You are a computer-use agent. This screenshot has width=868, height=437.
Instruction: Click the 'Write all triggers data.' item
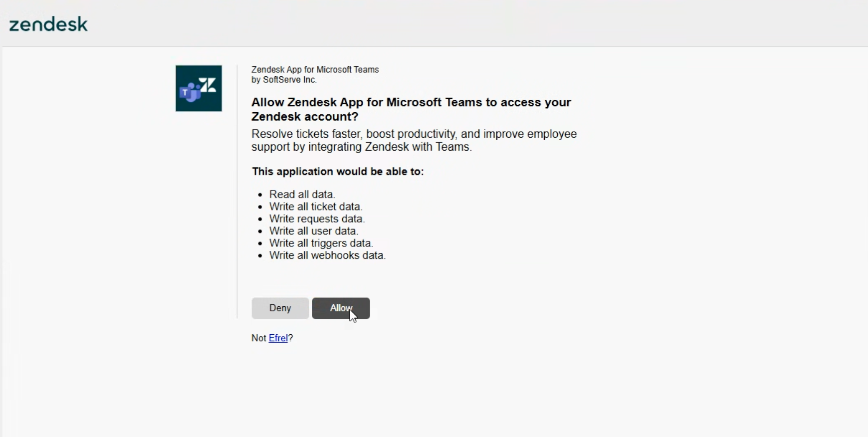pos(321,243)
